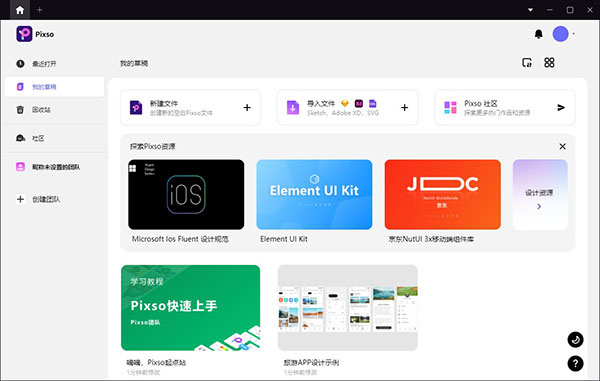The height and width of the screenshot is (381, 600).
Task: Click the Pixso logo icon
Action: coord(24,34)
